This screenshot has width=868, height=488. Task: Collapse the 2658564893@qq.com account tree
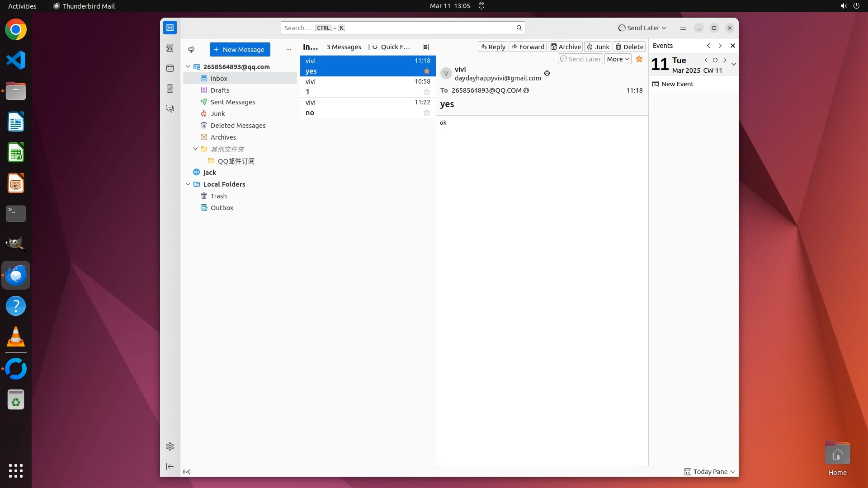coord(188,67)
